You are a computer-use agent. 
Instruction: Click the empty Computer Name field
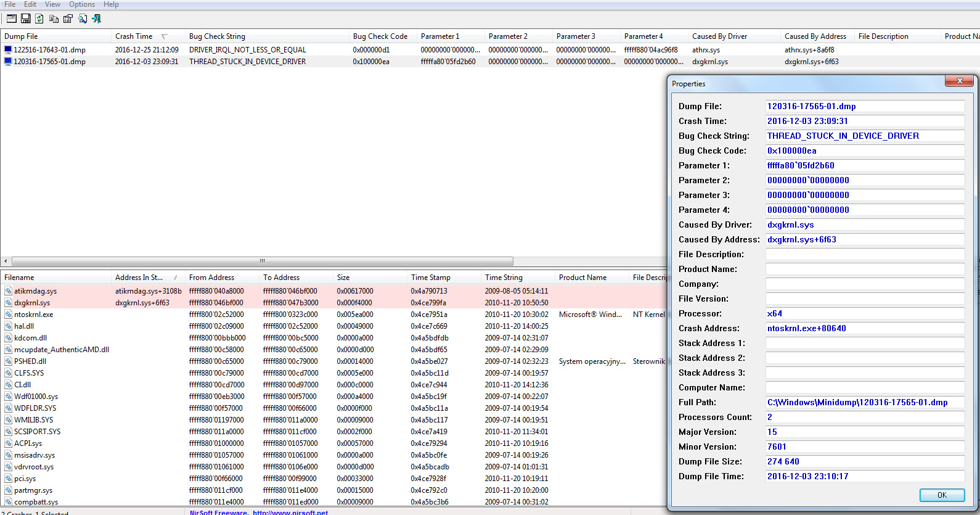[865, 387]
